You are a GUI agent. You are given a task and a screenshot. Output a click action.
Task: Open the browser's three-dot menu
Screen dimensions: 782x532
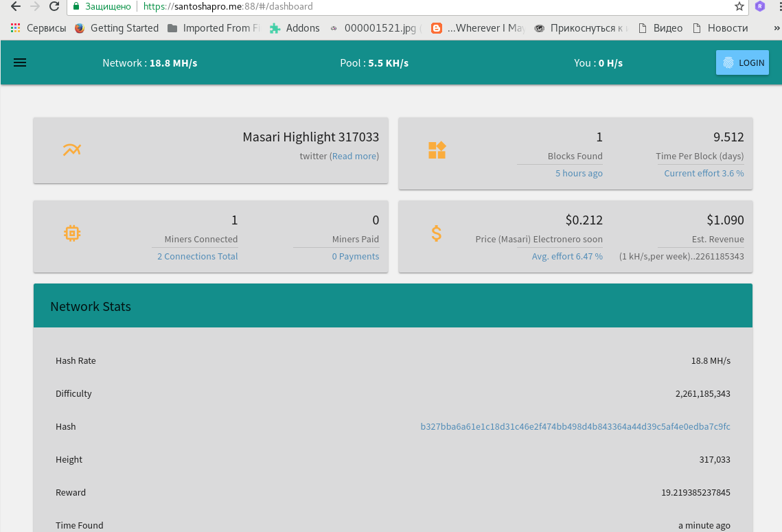tap(779, 6)
